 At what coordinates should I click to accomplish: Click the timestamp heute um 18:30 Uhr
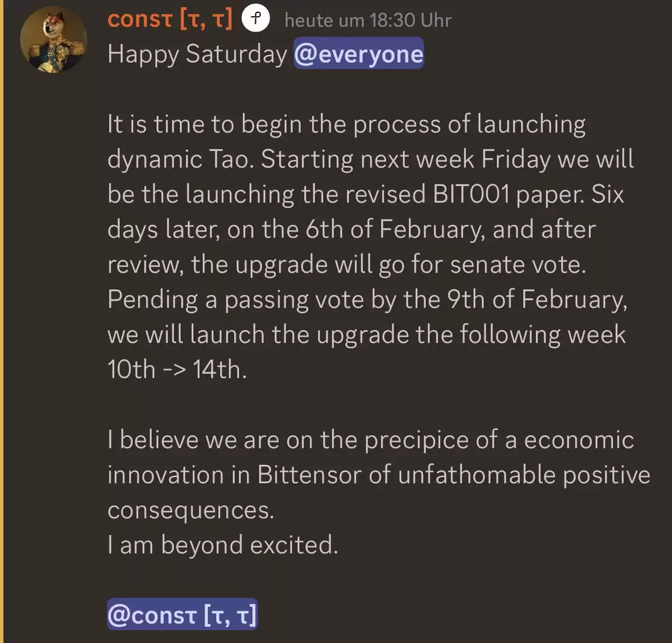pyautogui.click(x=368, y=21)
